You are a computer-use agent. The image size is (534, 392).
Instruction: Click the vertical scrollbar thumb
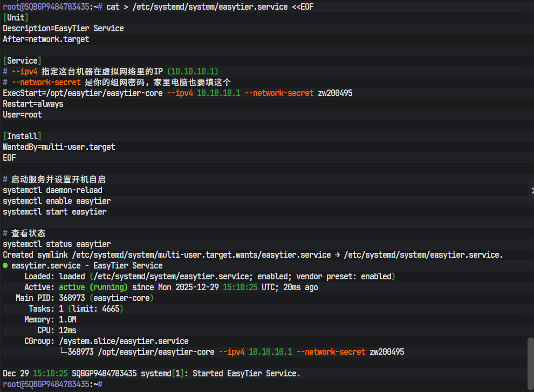coord(530,363)
